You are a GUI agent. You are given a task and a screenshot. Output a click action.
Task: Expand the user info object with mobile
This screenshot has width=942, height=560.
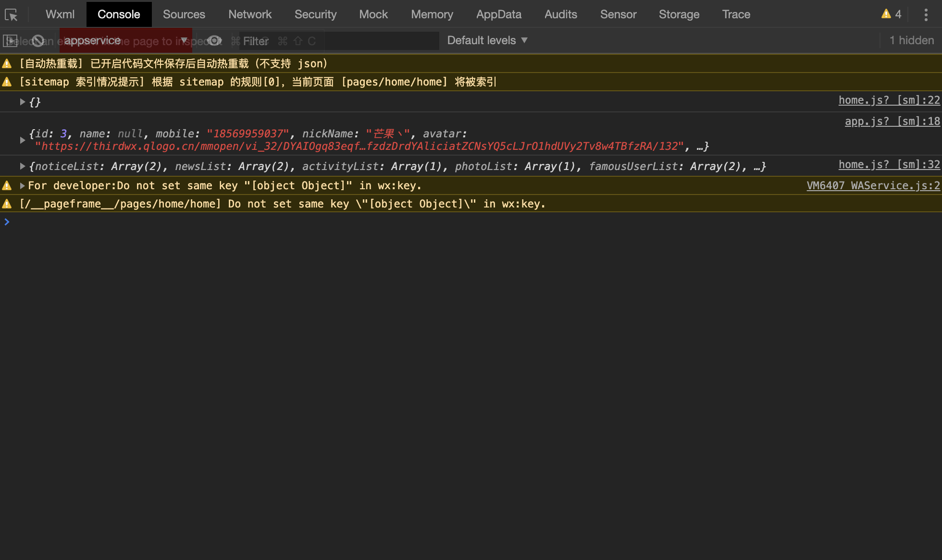pos(22,140)
